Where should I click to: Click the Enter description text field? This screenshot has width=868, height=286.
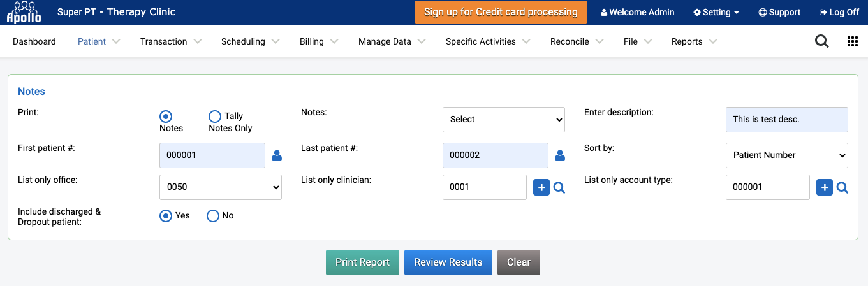pyautogui.click(x=787, y=120)
